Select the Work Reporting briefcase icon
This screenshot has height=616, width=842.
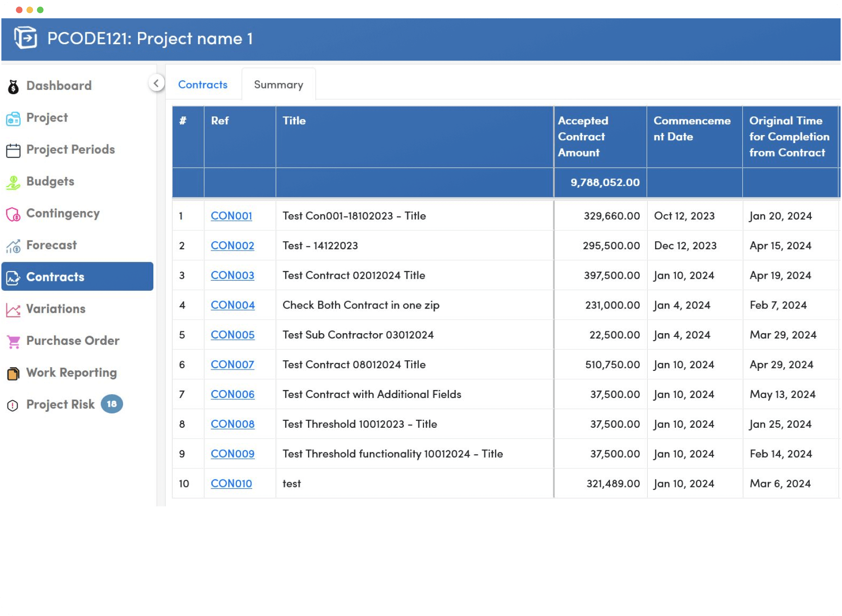click(14, 372)
